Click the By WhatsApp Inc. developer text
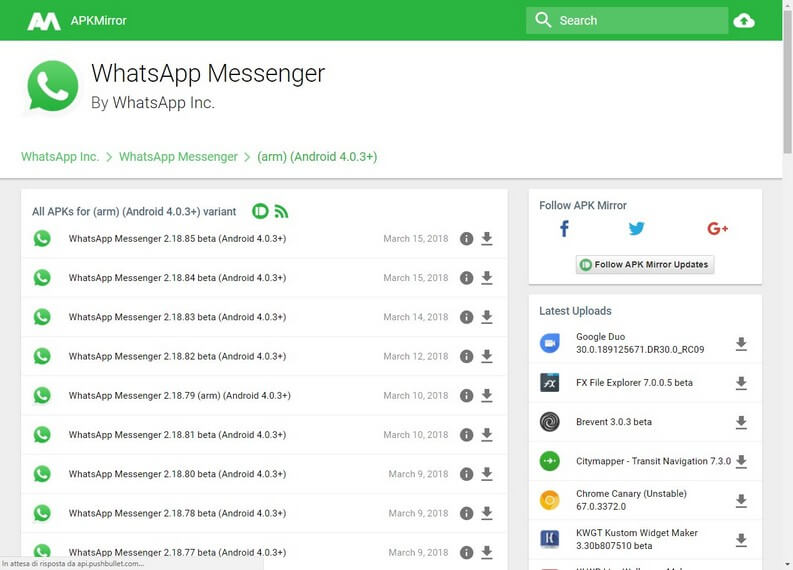The width and height of the screenshot is (793, 570). 153,103
